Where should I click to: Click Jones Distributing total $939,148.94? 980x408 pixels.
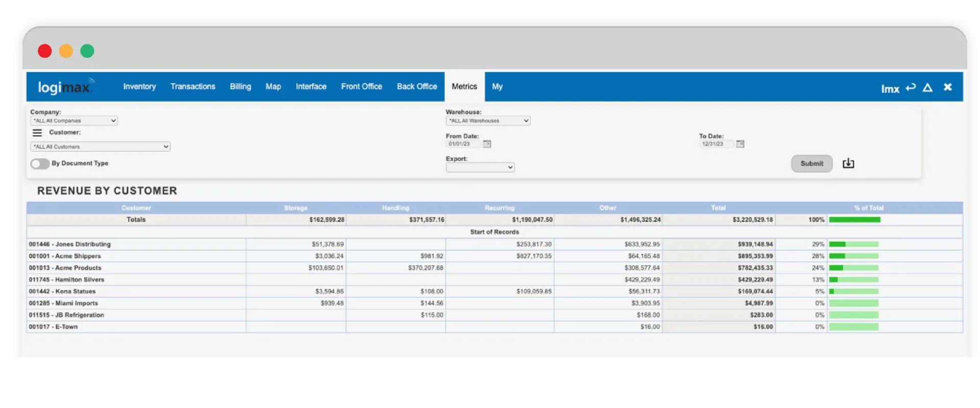tap(755, 244)
